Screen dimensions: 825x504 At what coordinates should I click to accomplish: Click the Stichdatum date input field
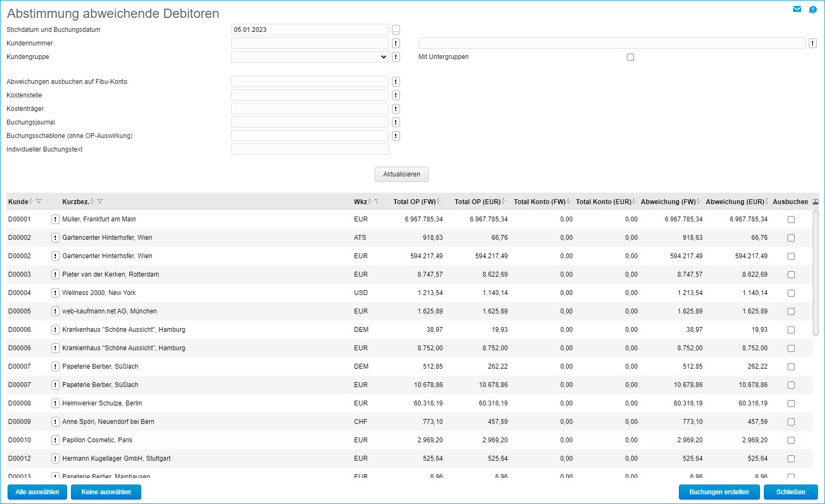click(x=310, y=30)
